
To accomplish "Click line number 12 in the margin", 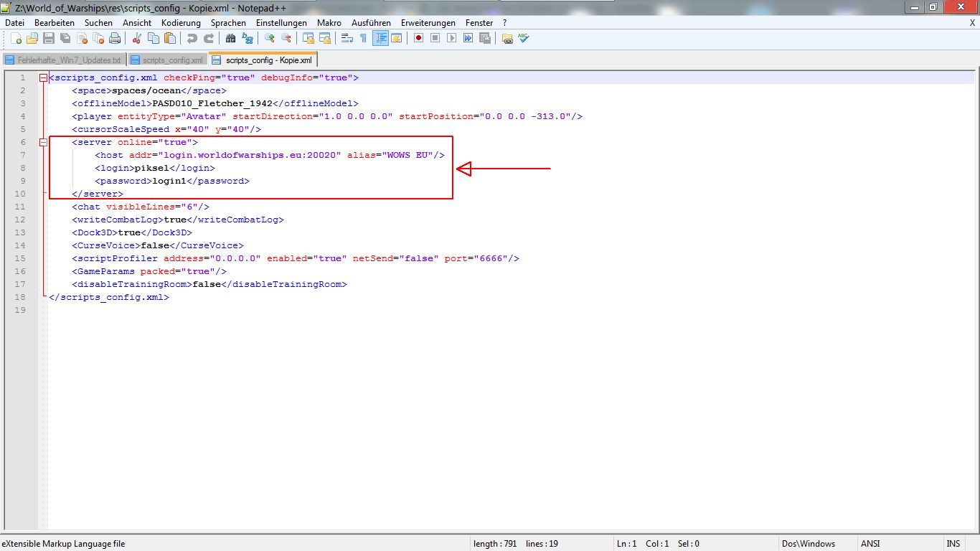I will click(x=20, y=220).
